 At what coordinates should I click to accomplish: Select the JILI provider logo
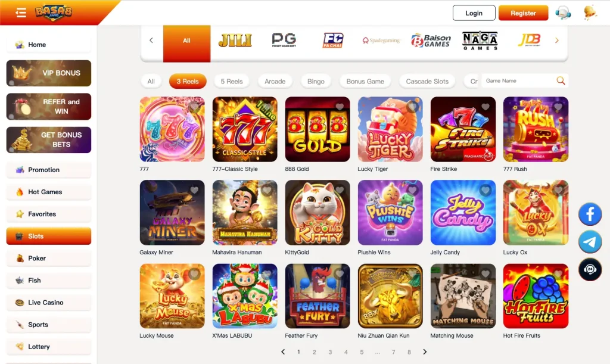coord(235,40)
